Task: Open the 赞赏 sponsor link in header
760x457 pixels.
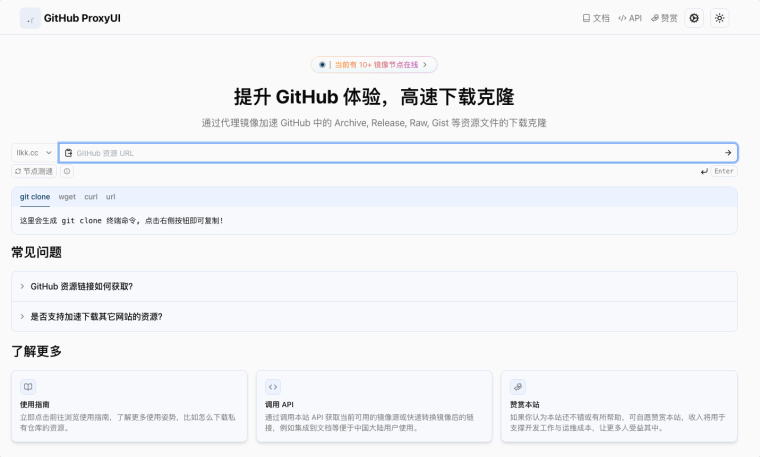Action: (664, 18)
